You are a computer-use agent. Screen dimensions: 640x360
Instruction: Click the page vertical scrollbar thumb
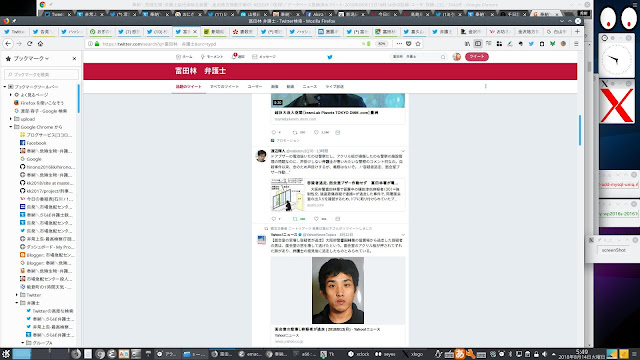[580, 130]
